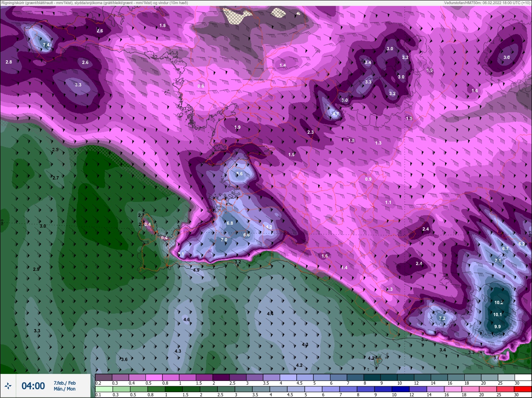
Task: Click the 4.6 value over the ocean
Action: [187, 320]
